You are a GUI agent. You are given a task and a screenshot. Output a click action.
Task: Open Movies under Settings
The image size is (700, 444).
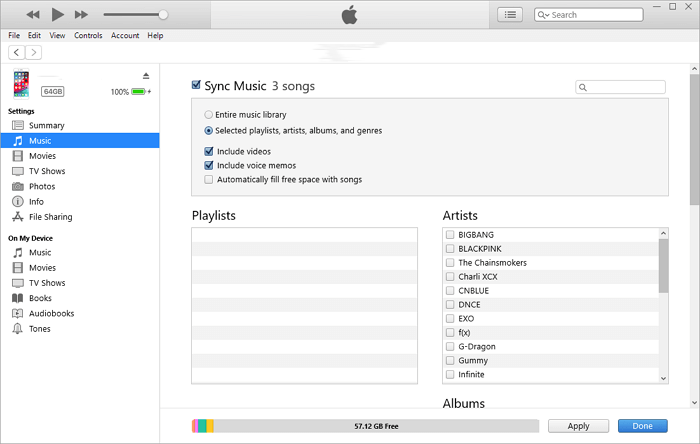(80, 156)
